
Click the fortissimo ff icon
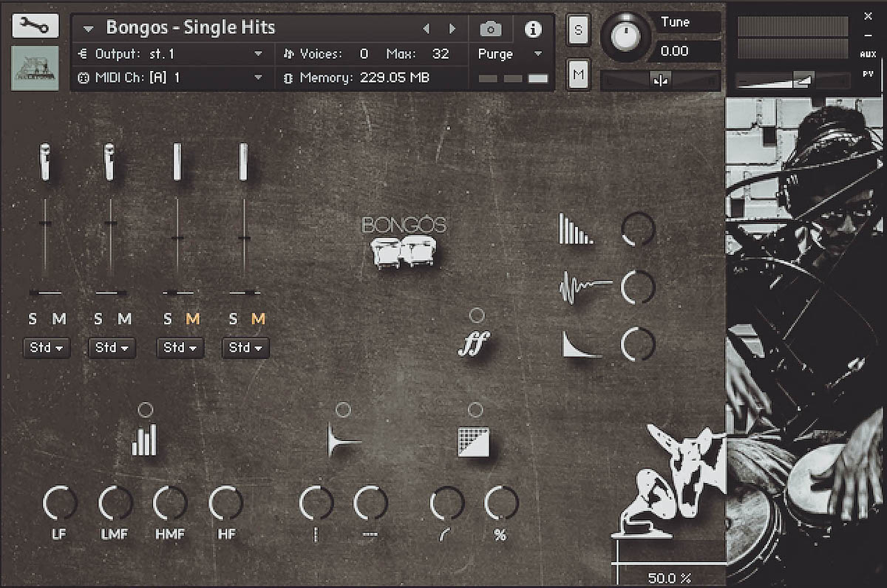(x=473, y=343)
